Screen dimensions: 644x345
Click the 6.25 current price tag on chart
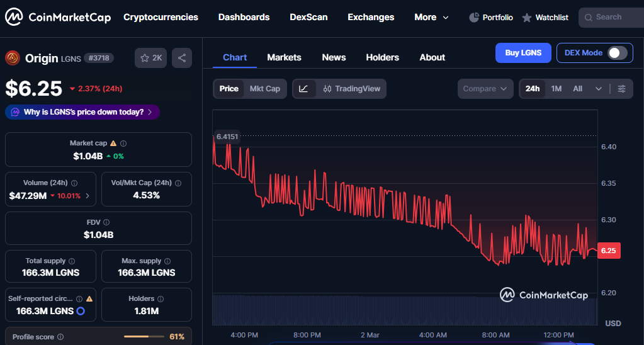pyautogui.click(x=609, y=251)
